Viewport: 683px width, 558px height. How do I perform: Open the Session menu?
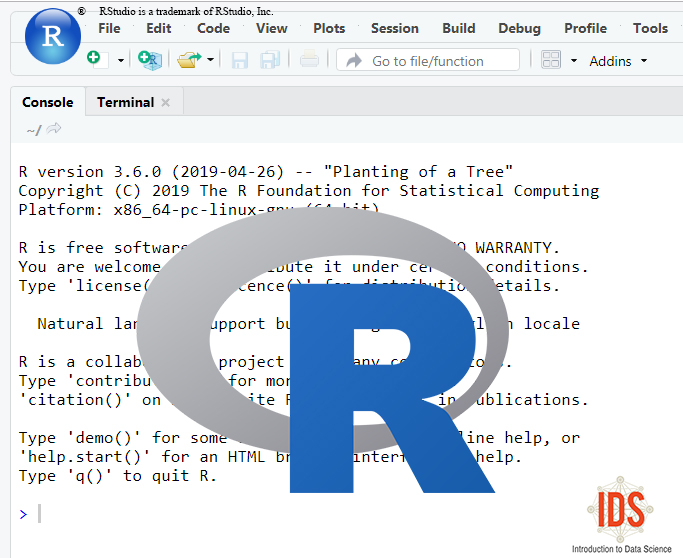pos(395,28)
